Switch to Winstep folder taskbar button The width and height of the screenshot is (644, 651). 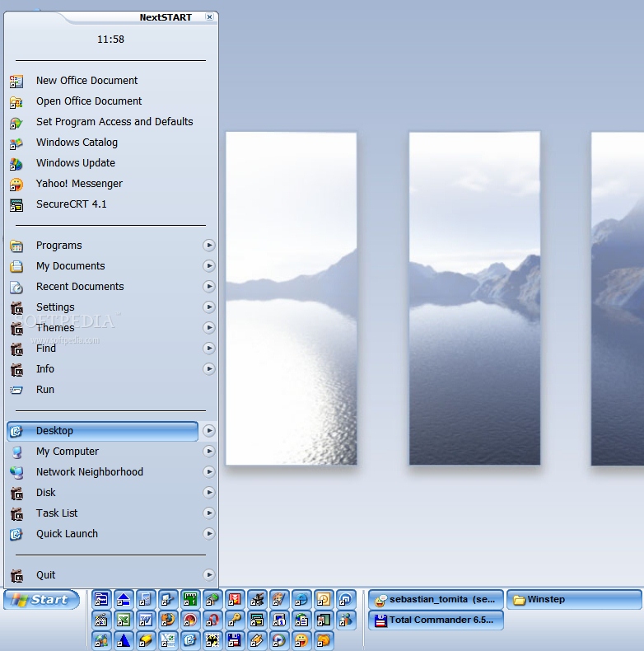[x=574, y=600]
